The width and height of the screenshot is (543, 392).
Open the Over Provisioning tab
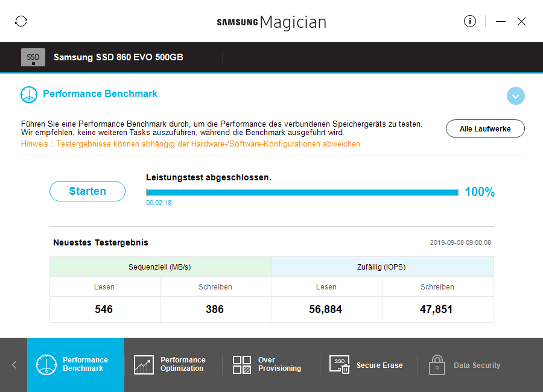(x=279, y=364)
